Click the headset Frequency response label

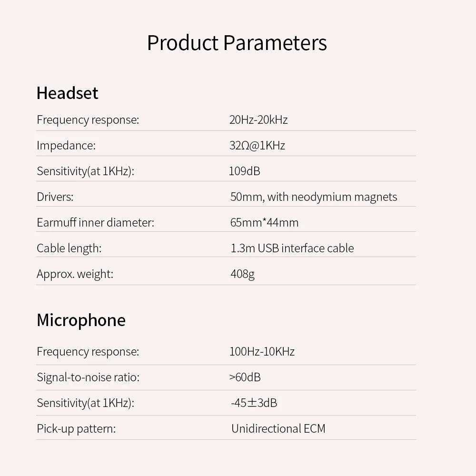(88, 120)
